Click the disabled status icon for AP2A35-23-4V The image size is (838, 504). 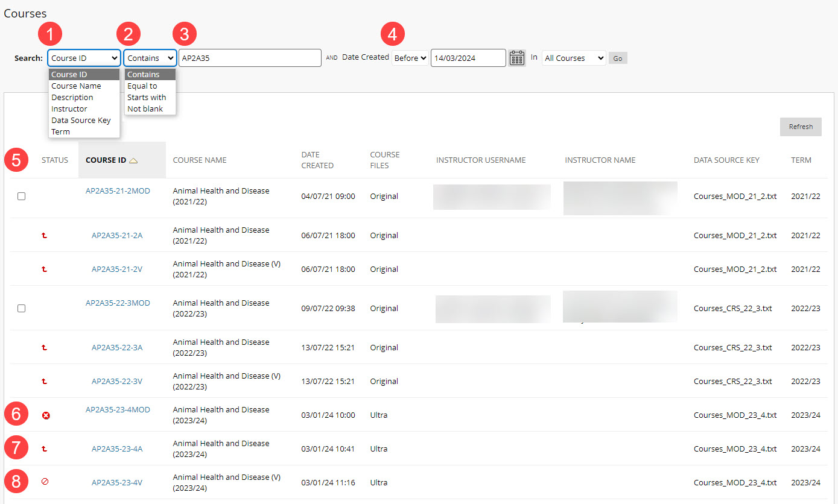pos(46,482)
